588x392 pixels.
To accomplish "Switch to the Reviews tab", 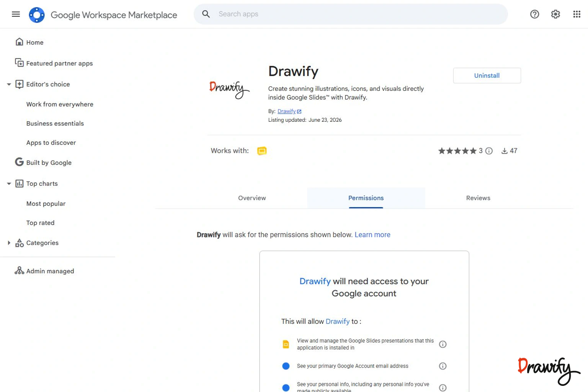I will (478, 198).
